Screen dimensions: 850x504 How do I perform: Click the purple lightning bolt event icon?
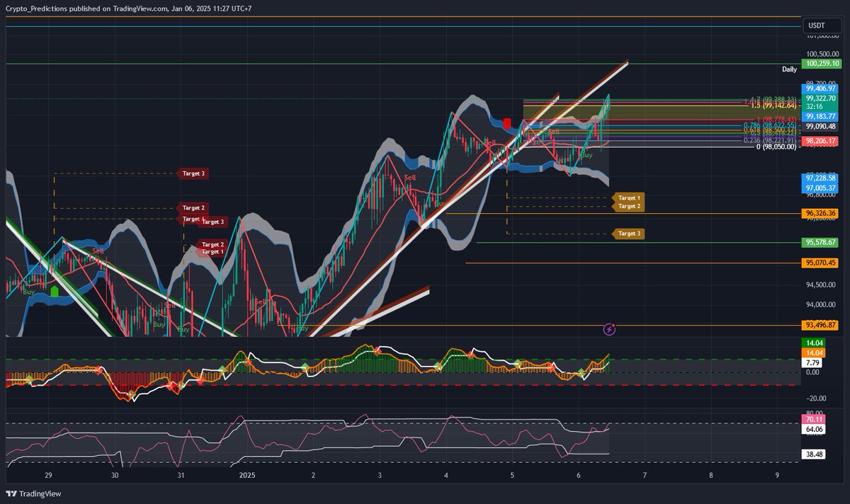pyautogui.click(x=609, y=329)
